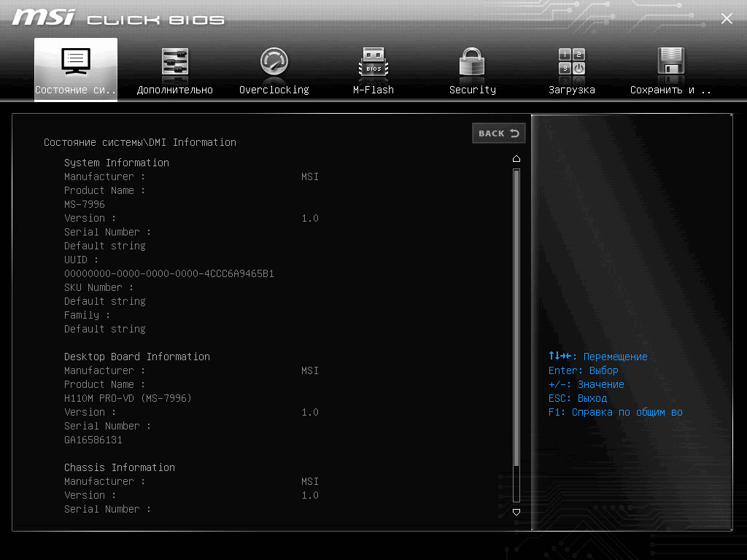Click the UUID value line
The height and width of the screenshot is (560, 747).
[x=169, y=274]
